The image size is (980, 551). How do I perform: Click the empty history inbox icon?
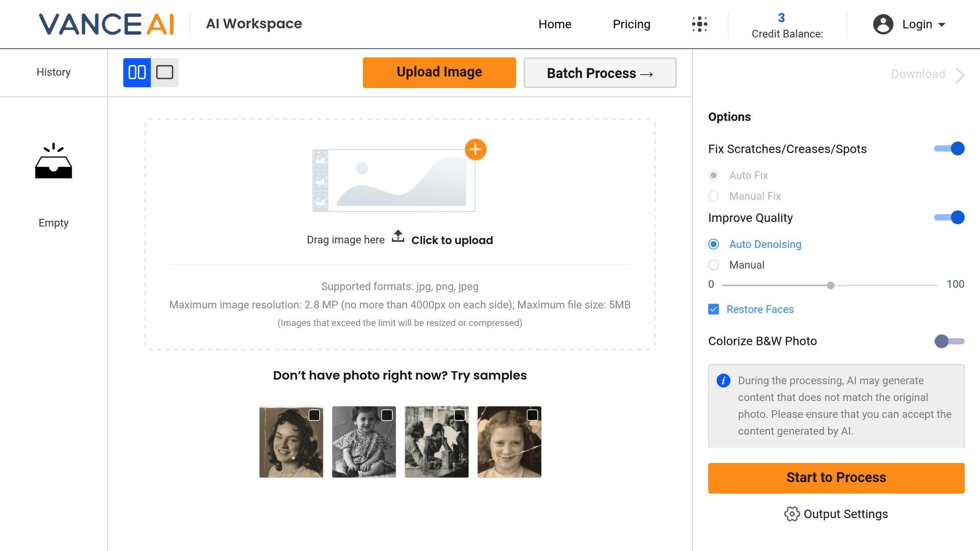(54, 162)
